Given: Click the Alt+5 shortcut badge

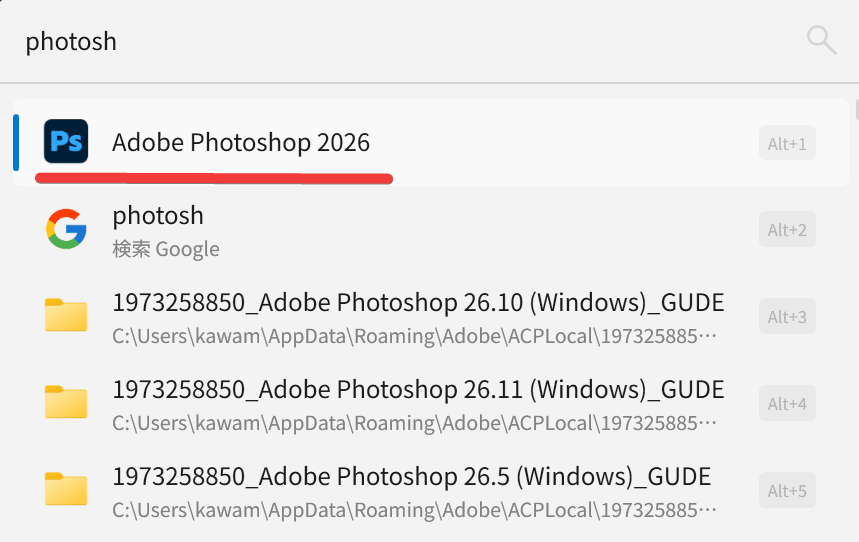Looking at the screenshot, I should 787,490.
